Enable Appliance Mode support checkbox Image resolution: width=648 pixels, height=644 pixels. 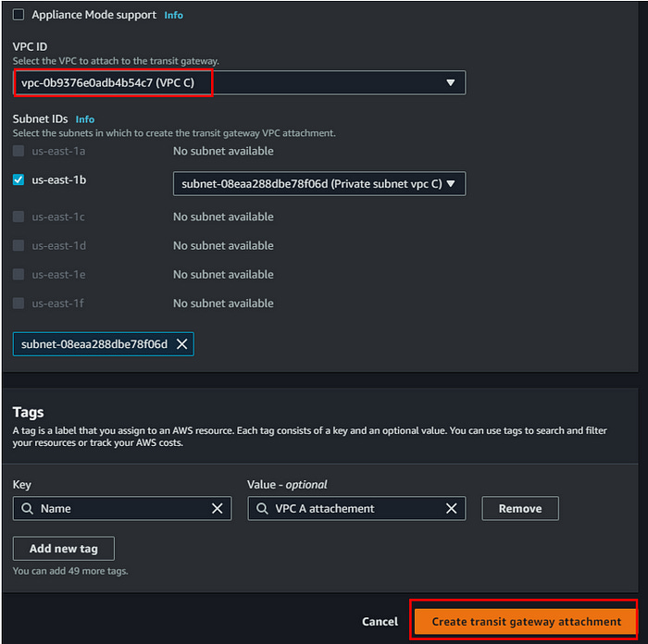tap(19, 15)
